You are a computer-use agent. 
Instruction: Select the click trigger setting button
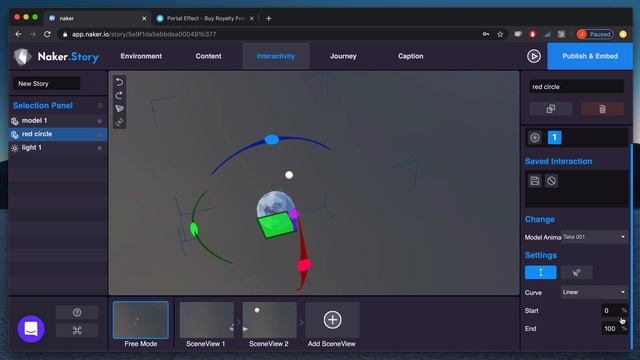[x=576, y=272]
